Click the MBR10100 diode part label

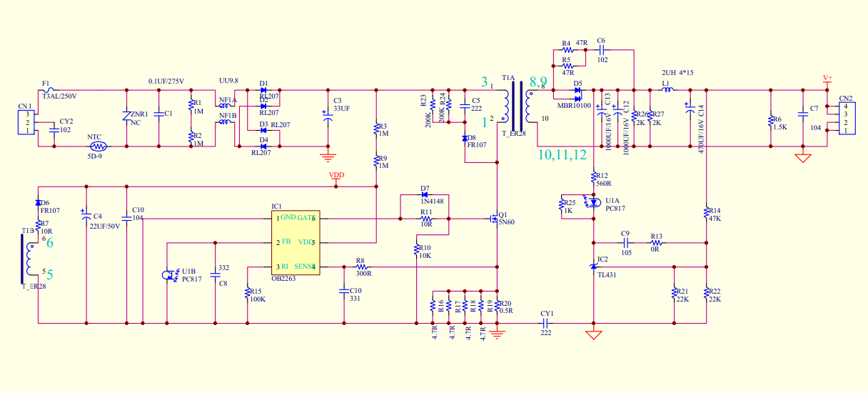(574, 105)
